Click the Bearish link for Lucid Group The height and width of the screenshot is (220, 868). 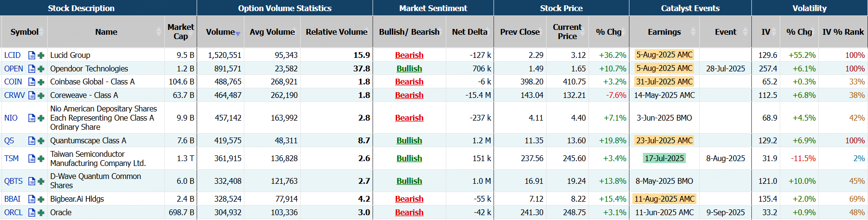409,55
